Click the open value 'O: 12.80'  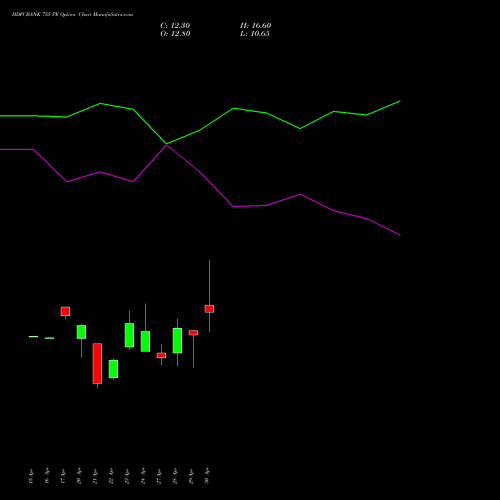175,34
